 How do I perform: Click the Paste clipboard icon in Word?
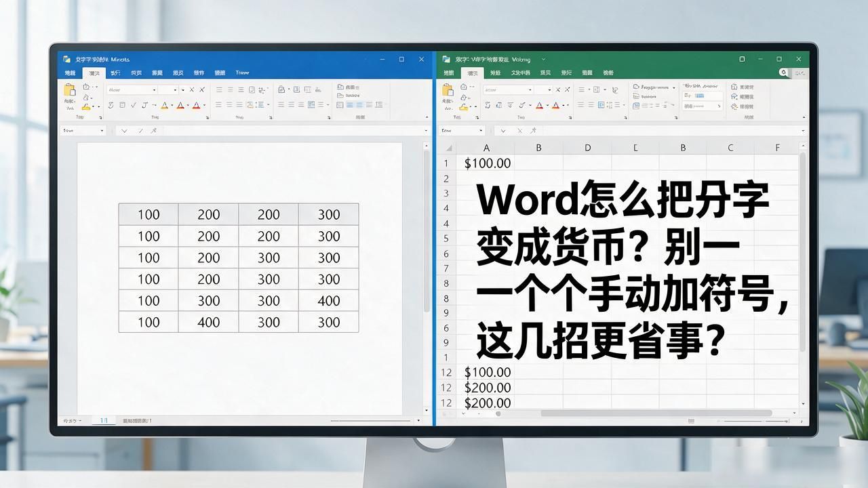69,90
